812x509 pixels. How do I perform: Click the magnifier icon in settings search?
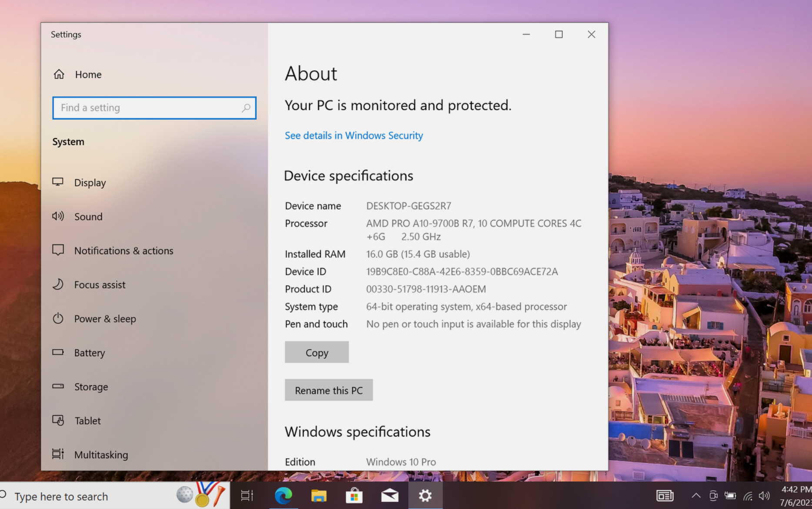click(246, 108)
